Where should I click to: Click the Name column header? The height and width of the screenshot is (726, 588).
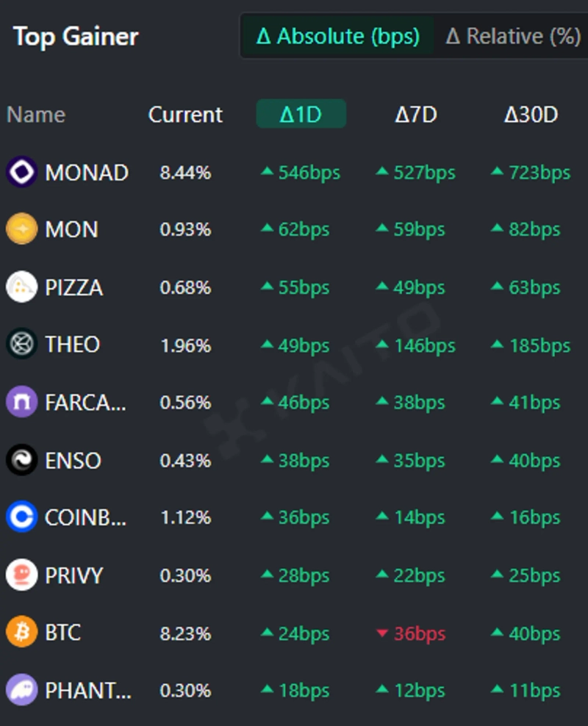coord(36,115)
